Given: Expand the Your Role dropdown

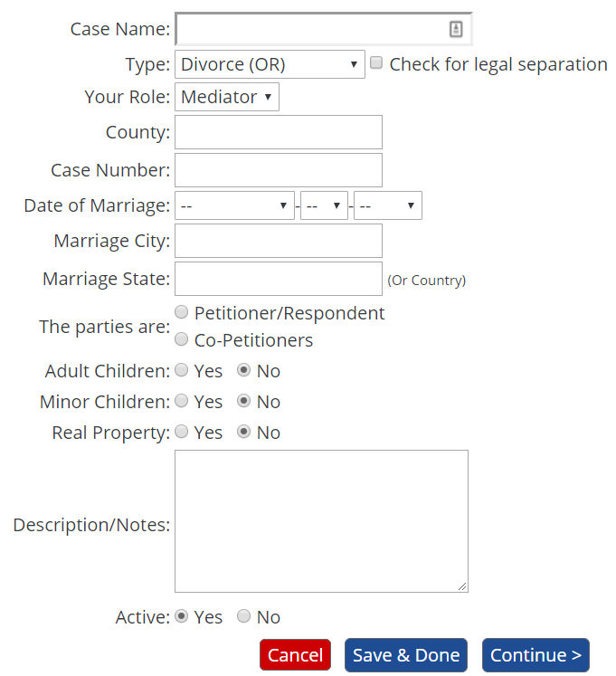Looking at the screenshot, I should click(x=227, y=97).
